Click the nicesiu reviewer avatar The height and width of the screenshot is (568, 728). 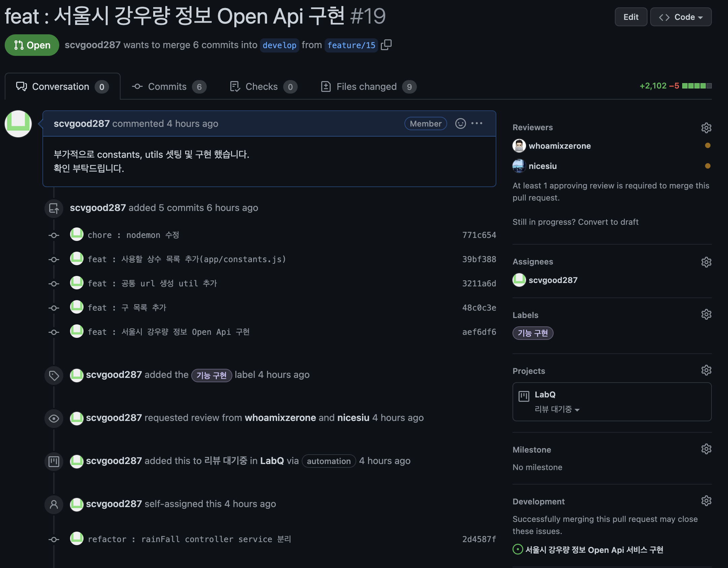pyautogui.click(x=519, y=166)
